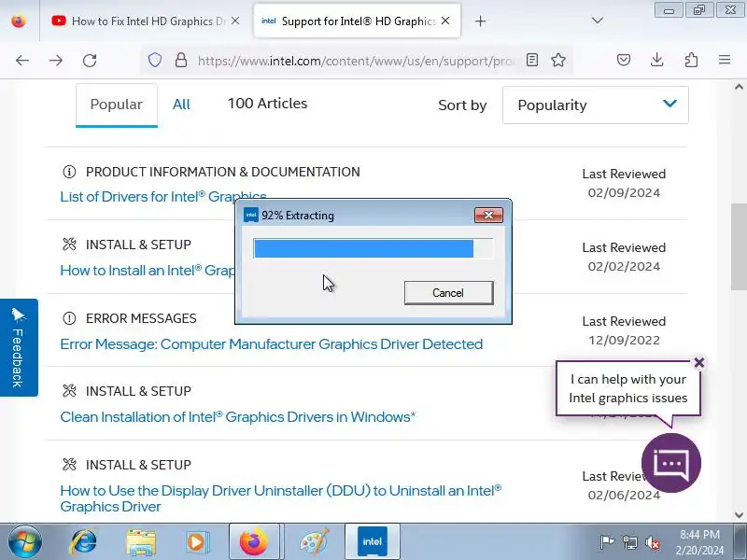The image size is (747, 560).
Task: Open the Paint taskbar icon
Action: [x=314, y=542]
